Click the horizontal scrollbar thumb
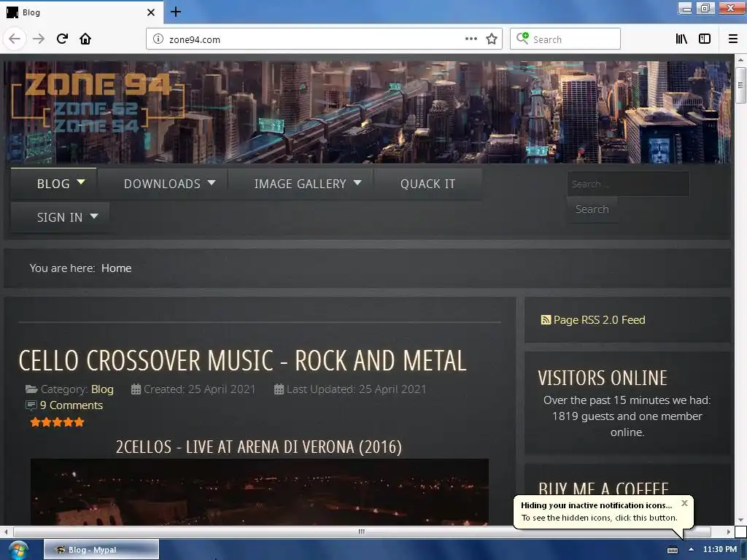Screen dimensions: 747x560 pos(362,532)
